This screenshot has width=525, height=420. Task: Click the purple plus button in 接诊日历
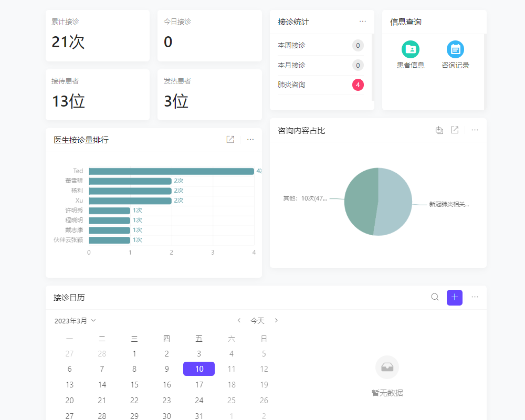coord(455,297)
